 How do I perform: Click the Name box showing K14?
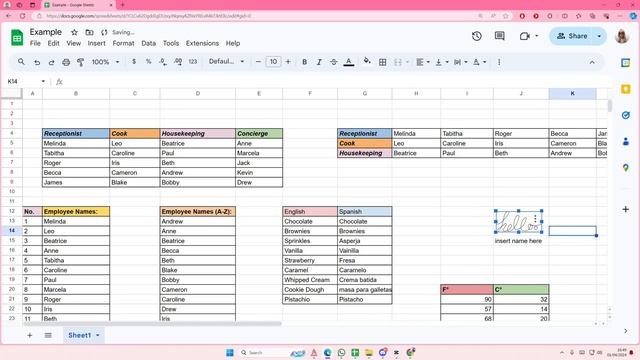pos(26,81)
